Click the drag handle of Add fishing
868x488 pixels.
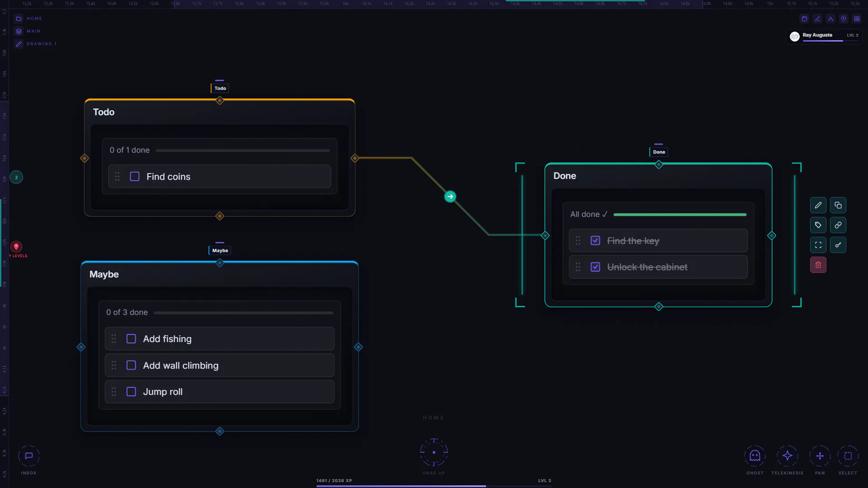[114, 339]
